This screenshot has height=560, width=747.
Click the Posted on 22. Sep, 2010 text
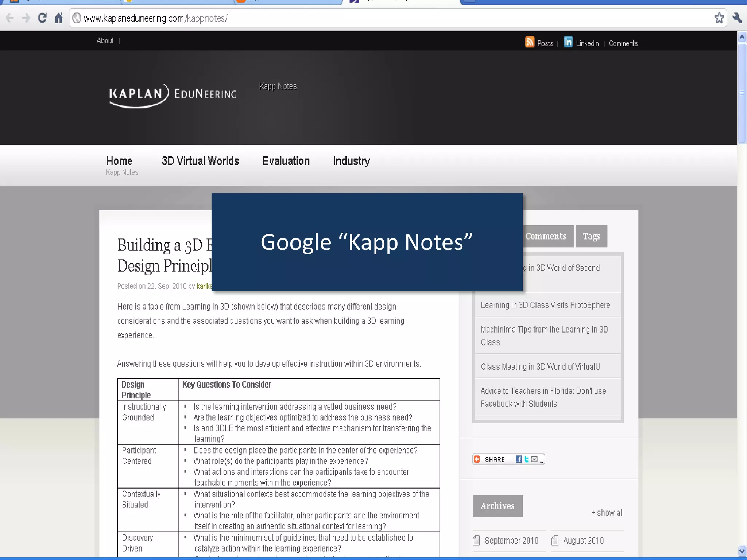(x=152, y=286)
